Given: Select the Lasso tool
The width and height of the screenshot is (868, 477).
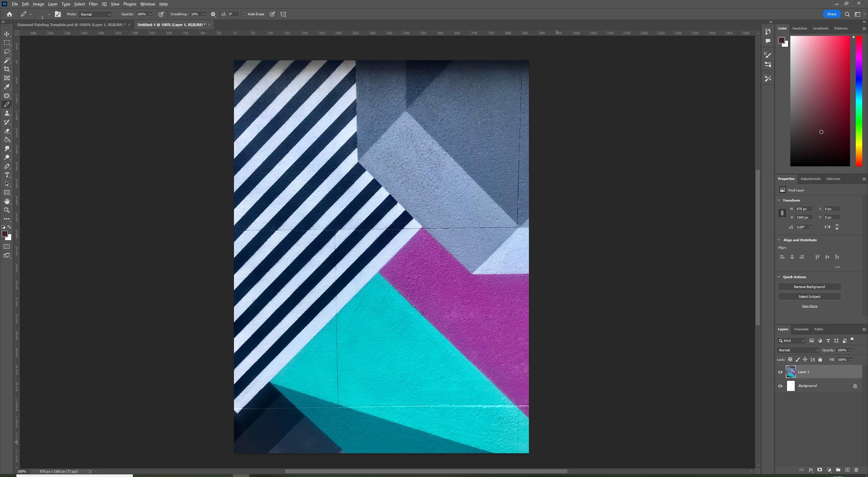Looking at the screenshot, I should point(7,52).
